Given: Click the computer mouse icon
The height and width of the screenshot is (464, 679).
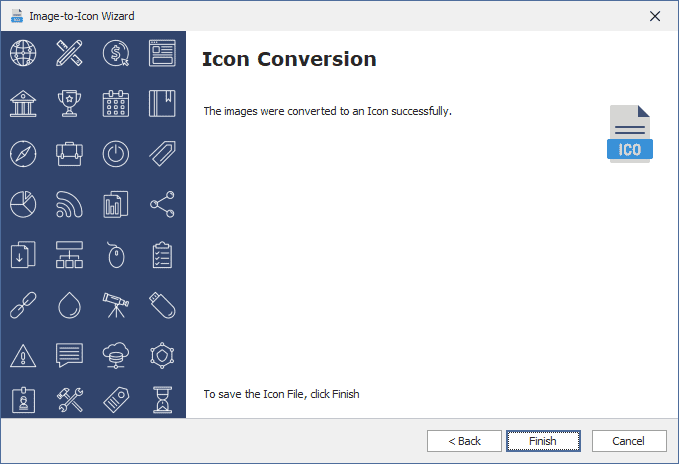Looking at the screenshot, I should point(116,256).
